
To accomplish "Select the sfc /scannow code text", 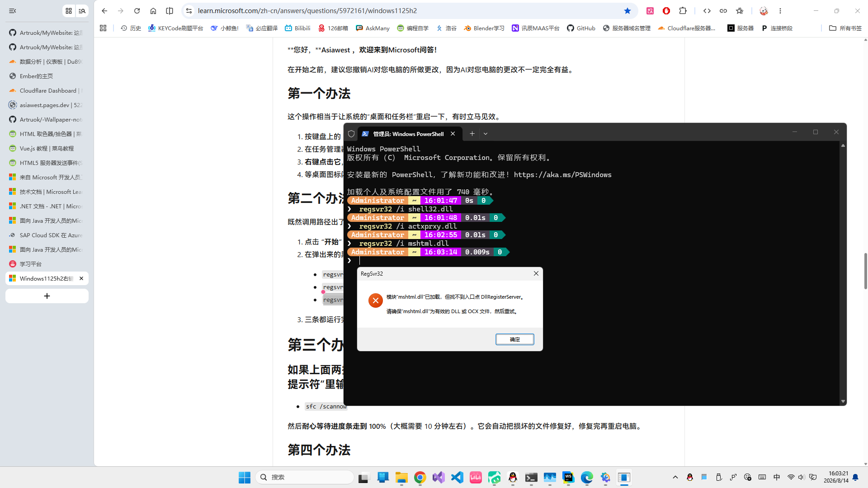I will click(326, 407).
